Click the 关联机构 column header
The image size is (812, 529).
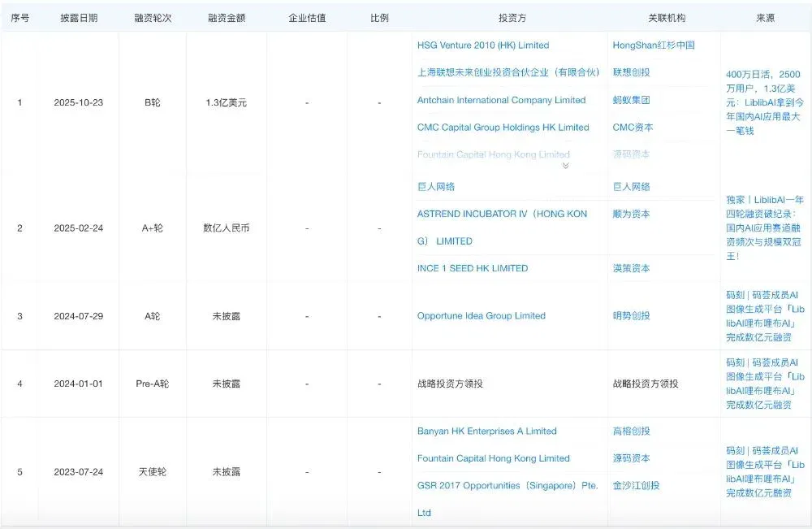[667, 18]
